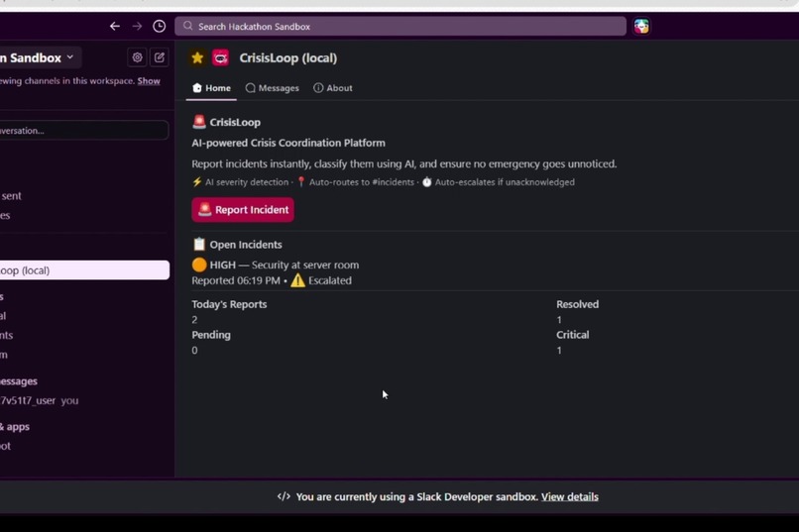
Task: Switch to the Home tab
Action: point(211,88)
